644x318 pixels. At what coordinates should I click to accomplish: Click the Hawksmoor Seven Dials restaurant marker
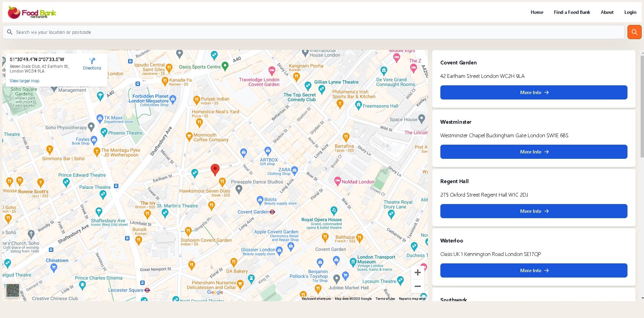(222, 182)
